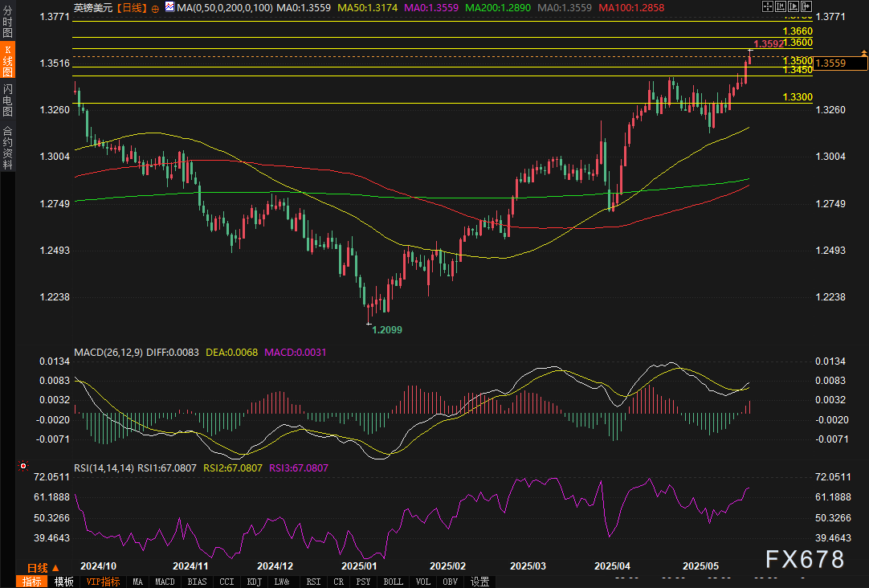The width and height of the screenshot is (869, 588).
Task: Click the crosshair icon beside 日线 label
Action: coord(155,7)
